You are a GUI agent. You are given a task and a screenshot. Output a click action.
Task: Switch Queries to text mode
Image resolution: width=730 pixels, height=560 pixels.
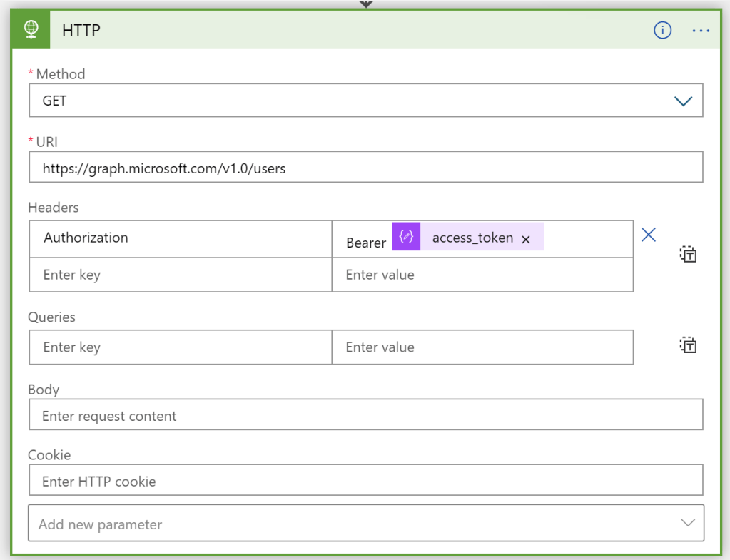tap(688, 346)
